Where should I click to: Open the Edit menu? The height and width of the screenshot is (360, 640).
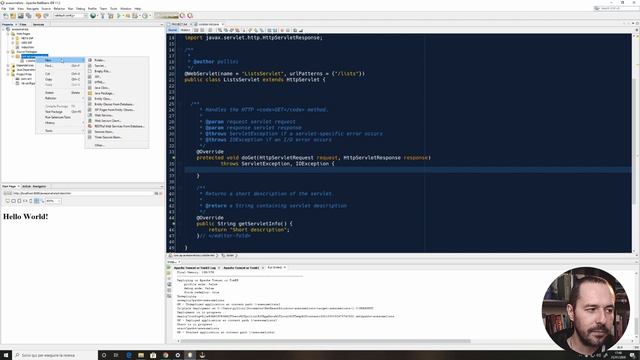pos(12,9)
